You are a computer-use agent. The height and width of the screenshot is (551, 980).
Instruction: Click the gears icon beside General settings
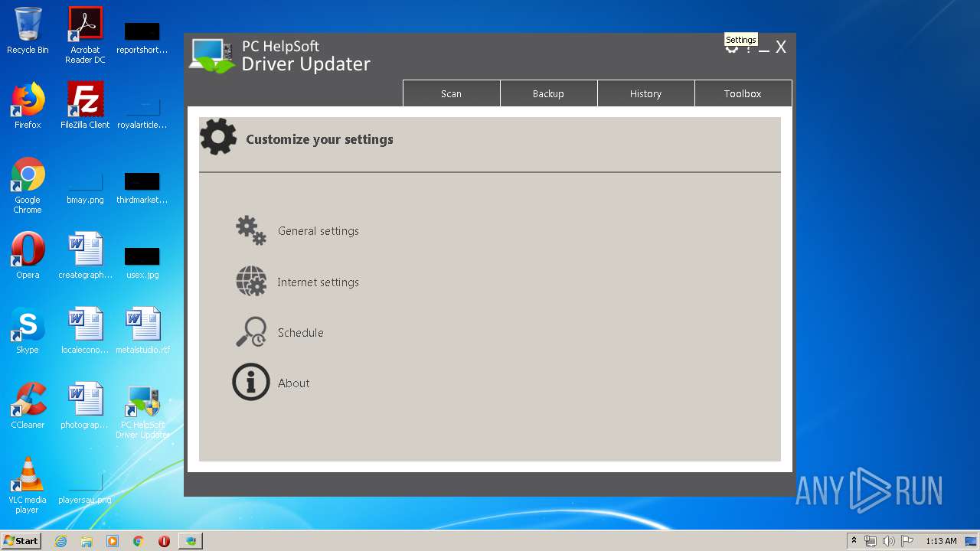coord(251,230)
